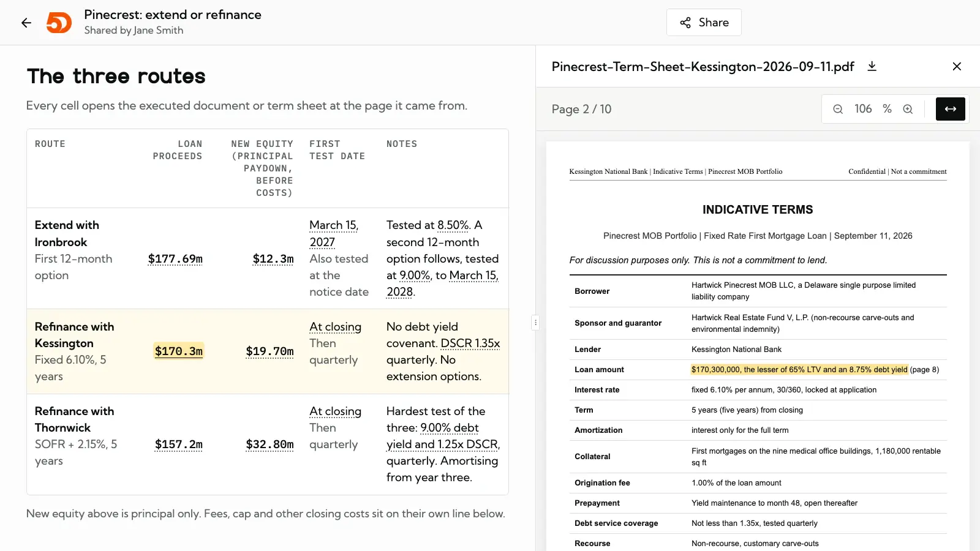Image resolution: width=980 pixels, height=551 pixels.
Task: Open the $19.70m new equity source
Action: (269, 351)
